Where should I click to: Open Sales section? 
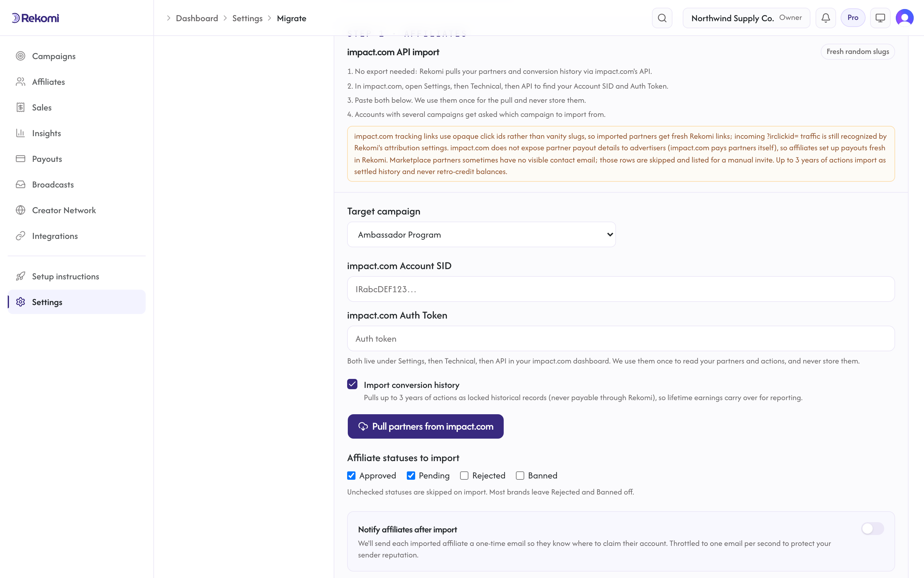coord(76,107)
